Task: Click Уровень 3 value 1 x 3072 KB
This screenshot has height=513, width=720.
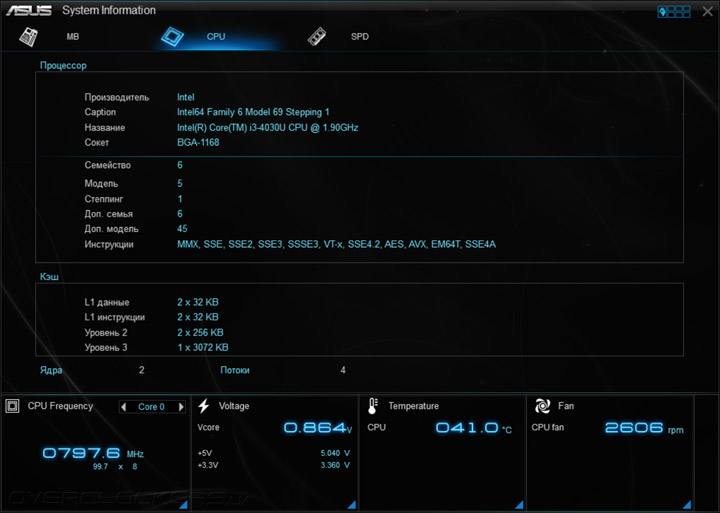Action: click(x=203, y=348)
